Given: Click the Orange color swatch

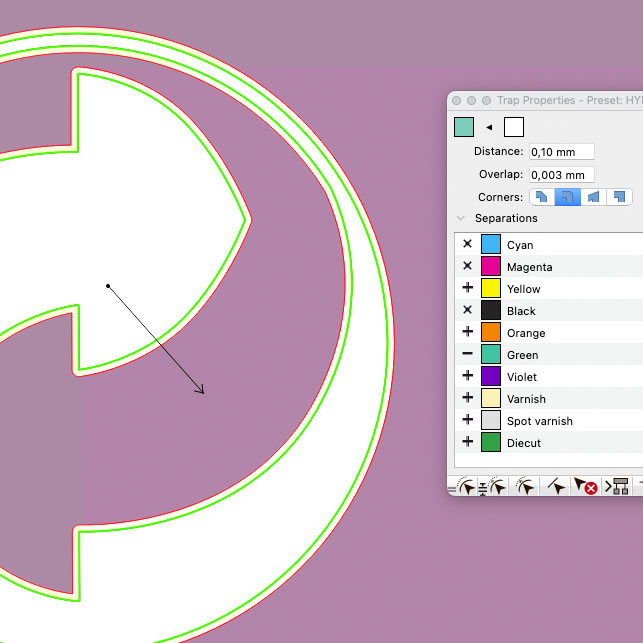Looking at the screenshot, I should coord(491,332).
